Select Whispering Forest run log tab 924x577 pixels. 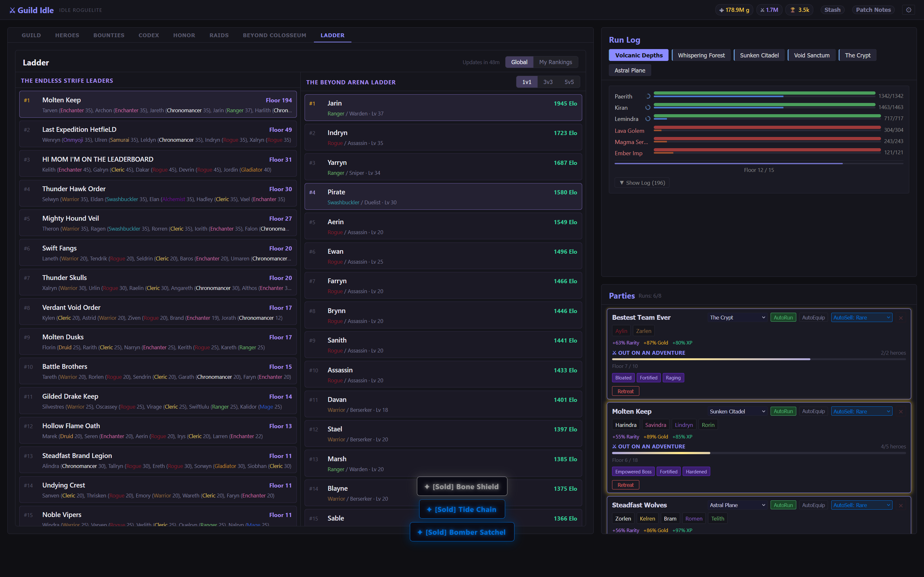pos(701,55)
